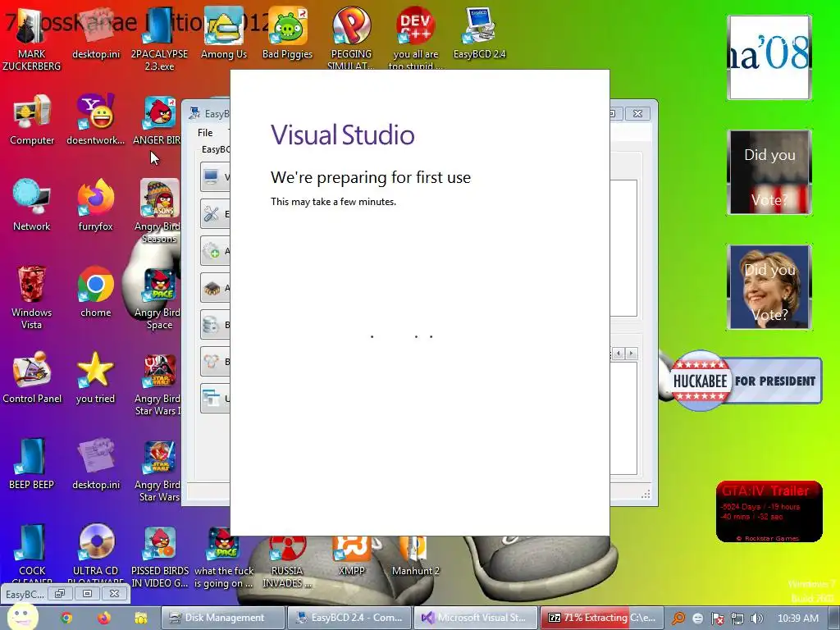This screenshot has height=630, width=840.
Task: Select the 'you tried' star icon
Action: click(95, 378)
